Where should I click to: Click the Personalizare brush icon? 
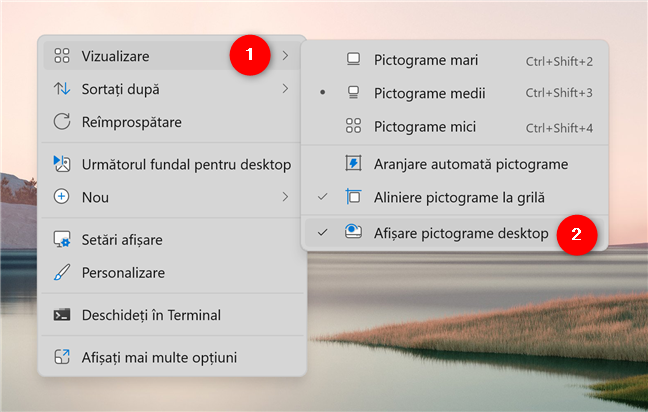tap(62, 272)
